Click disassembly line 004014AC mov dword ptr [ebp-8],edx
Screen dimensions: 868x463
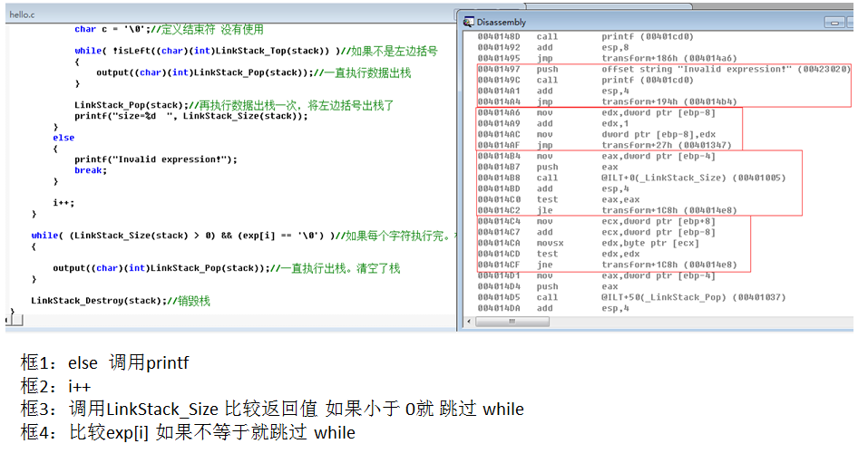[x=596, y=134]
